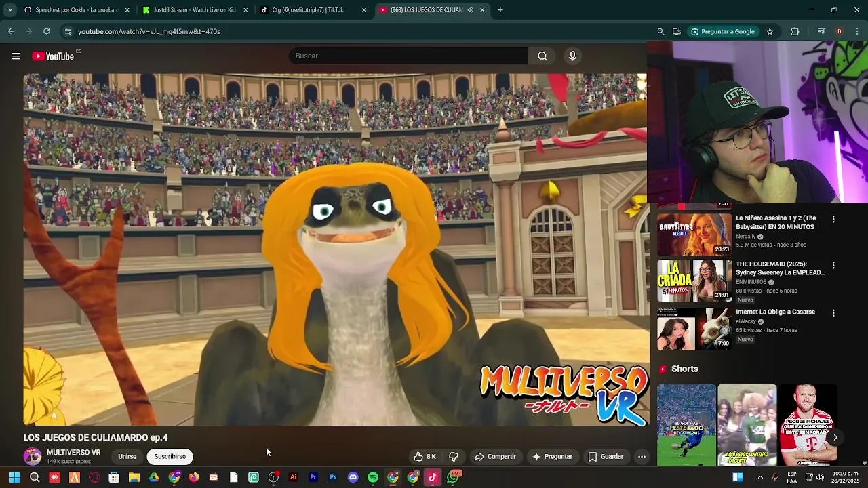Viewport: 868px width, 488px height.
Task: Like the video with the thumbs-up button
Action: coord(425,457)
